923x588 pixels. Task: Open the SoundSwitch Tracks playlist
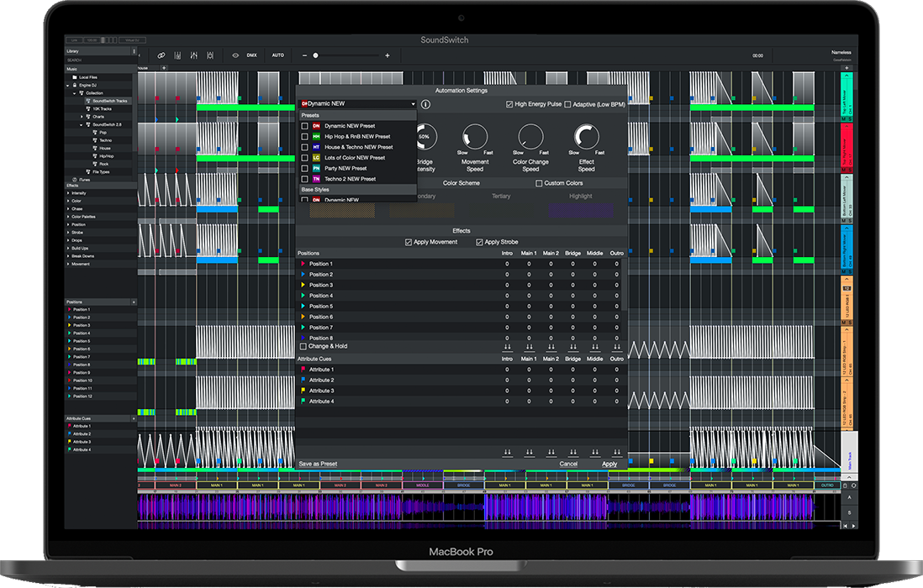pos(109,101)
